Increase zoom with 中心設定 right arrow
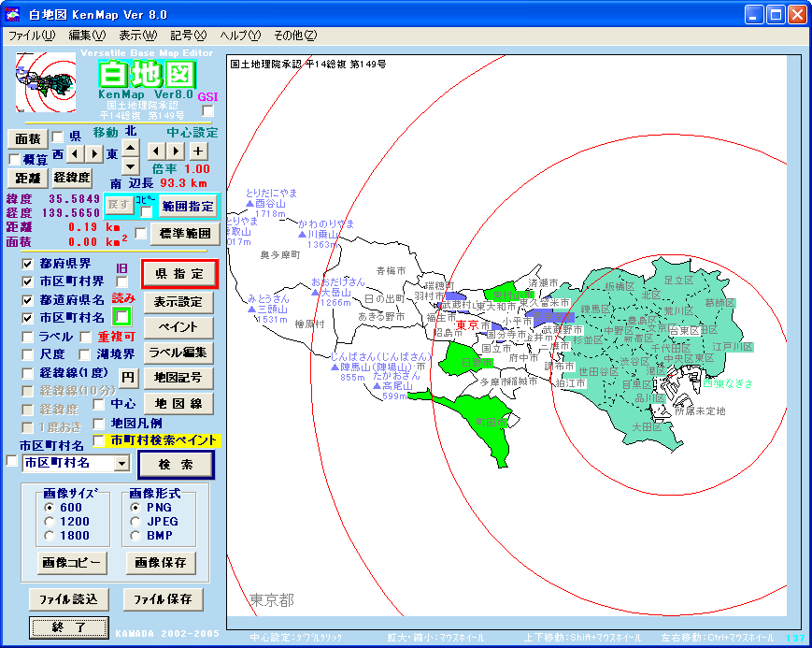 pyautogui.click(x=176, y=151)
